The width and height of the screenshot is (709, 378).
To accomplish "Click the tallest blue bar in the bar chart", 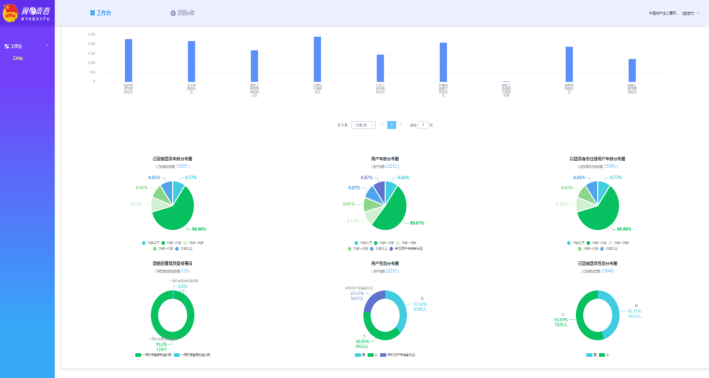I will click(x=317, y=59).
